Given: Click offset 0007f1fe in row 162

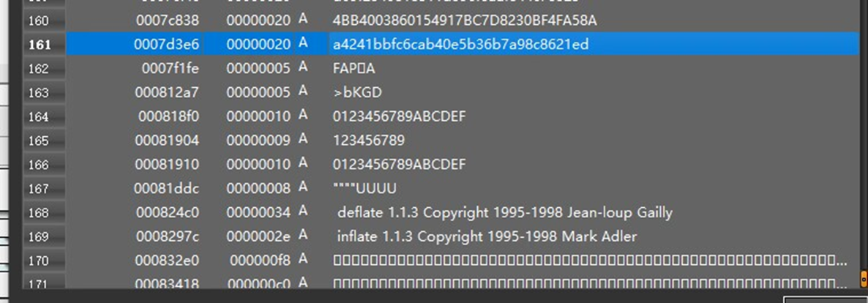Looking at the screenshot, I should [170, 69].
